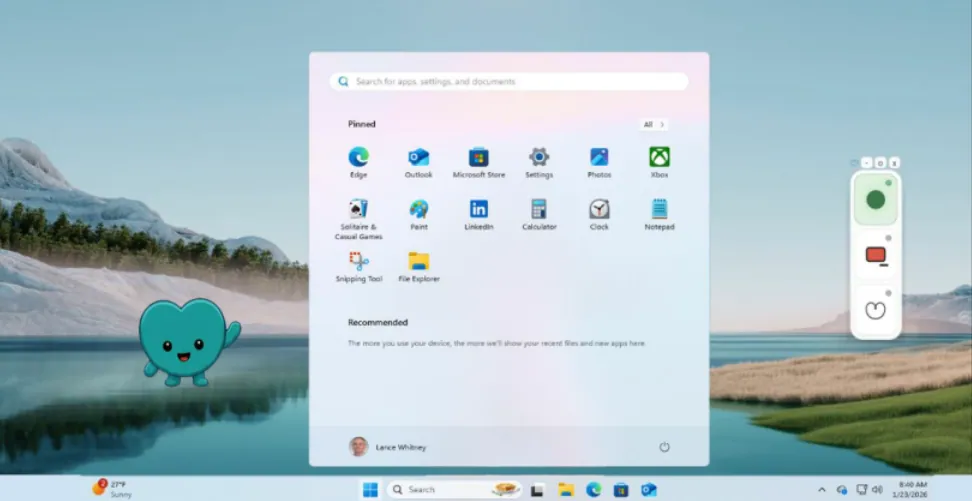
Task: Launch LinkedIn from pinned apps
Action: (x=479, y=215)
